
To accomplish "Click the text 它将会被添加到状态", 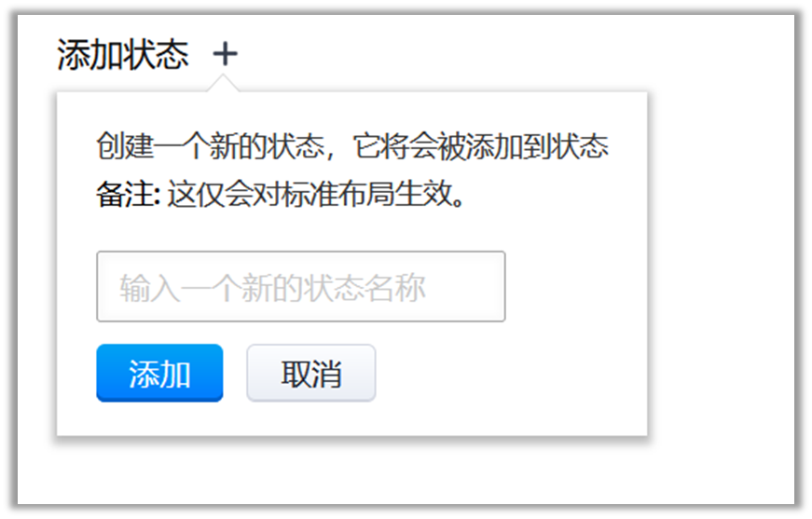I will [481, 146].
